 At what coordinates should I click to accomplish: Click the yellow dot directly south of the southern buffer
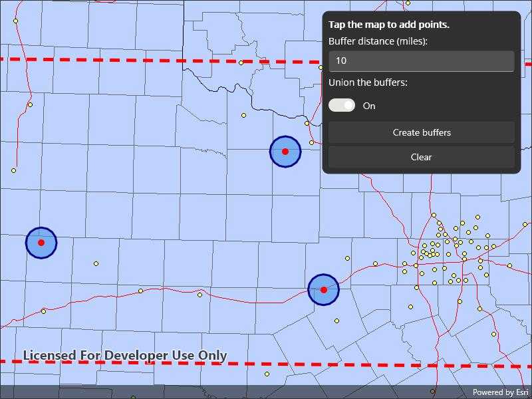coord(336,321)
